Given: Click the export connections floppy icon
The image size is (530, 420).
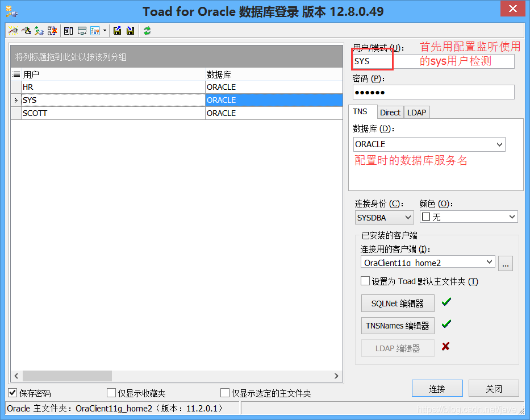Looking at the screenshot, I should pyautogui.click(x=117, y=31).
